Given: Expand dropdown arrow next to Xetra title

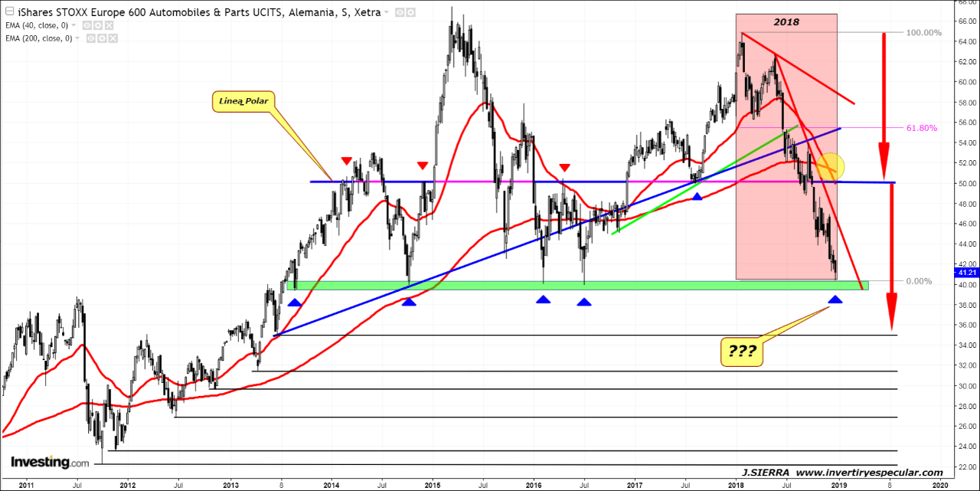Looking at the screenshot, I should [x=386, y=13].
